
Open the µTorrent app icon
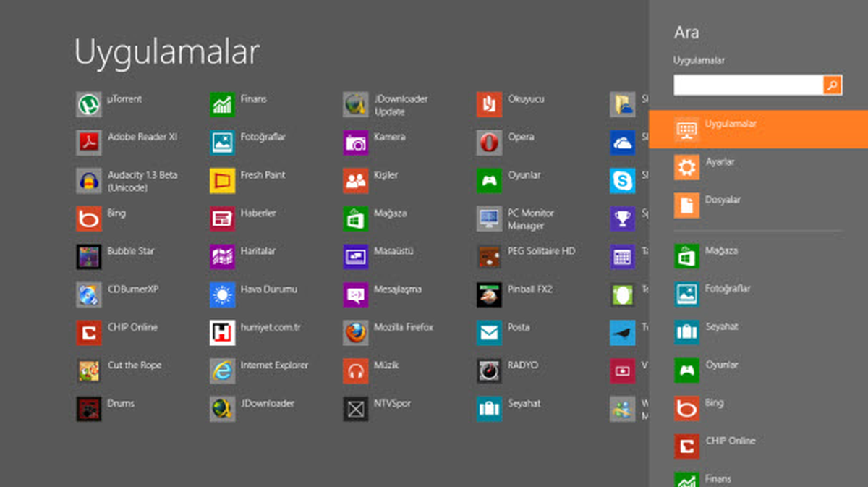(x=89, y=105)
